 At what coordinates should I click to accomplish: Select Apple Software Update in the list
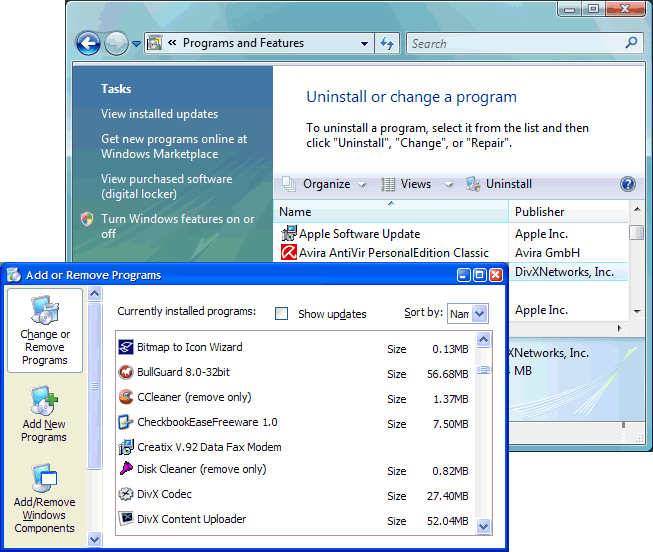359,234
